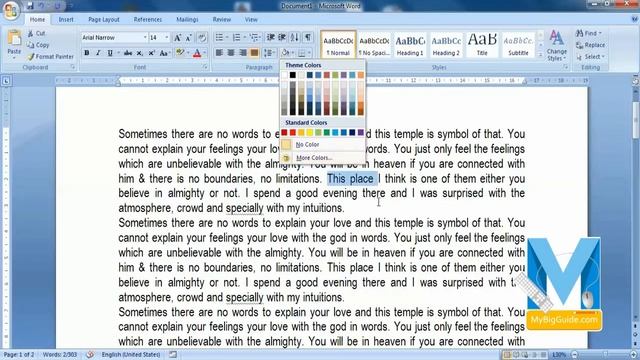Pick standard purple color swatch
Image resolution: width=640 pixels, height=360 pixels.
tap(361, 132)
